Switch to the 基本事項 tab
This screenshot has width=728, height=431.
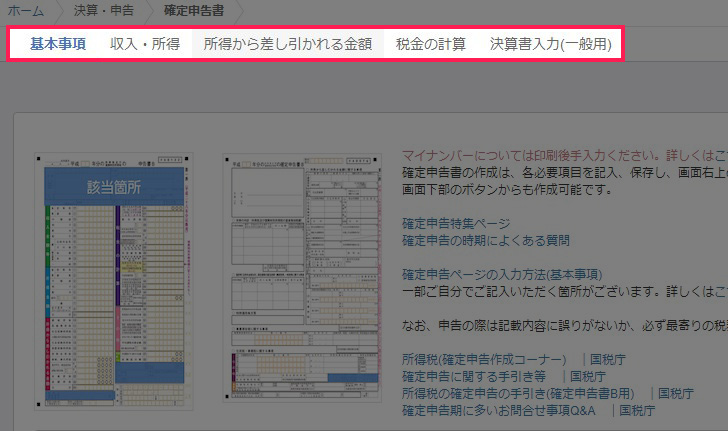pyautogui.click(x=57, y=45)
